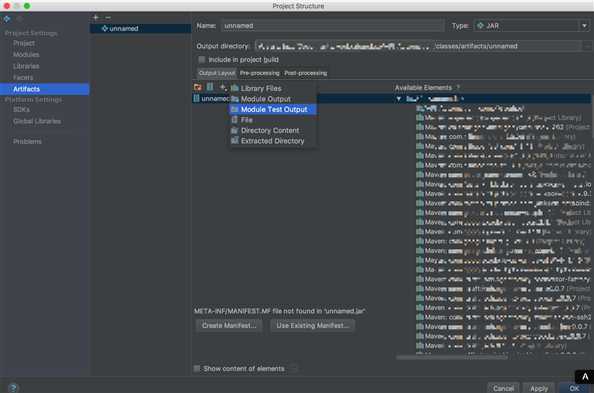Switch to Output Layout tab

[217, 73]
